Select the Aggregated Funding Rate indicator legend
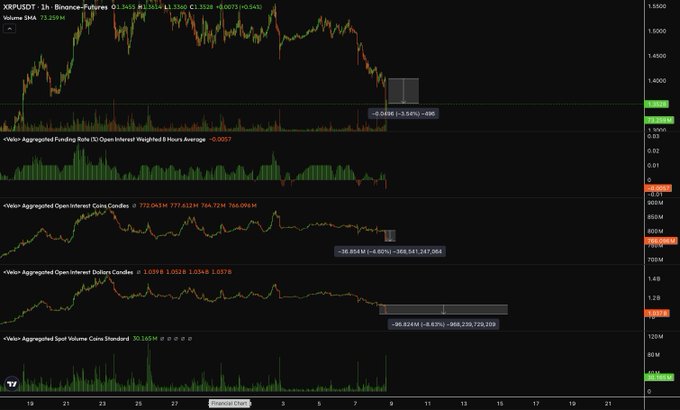The image size is (680, 410). coord(104,139)
